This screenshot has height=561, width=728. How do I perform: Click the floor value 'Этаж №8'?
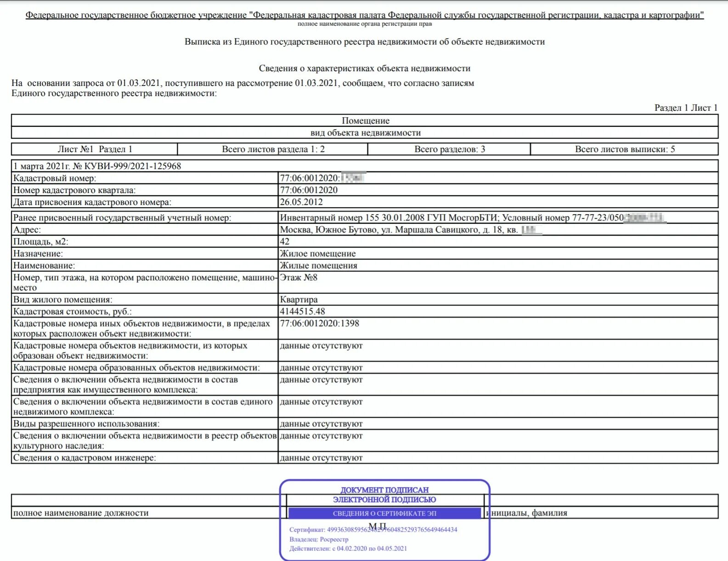tap(299, 278)
